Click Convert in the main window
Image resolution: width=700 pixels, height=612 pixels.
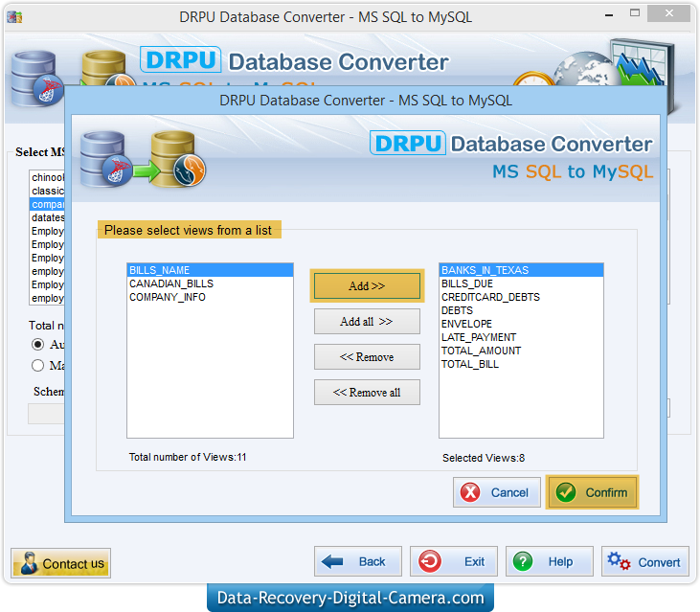click(x=645, y=561)
